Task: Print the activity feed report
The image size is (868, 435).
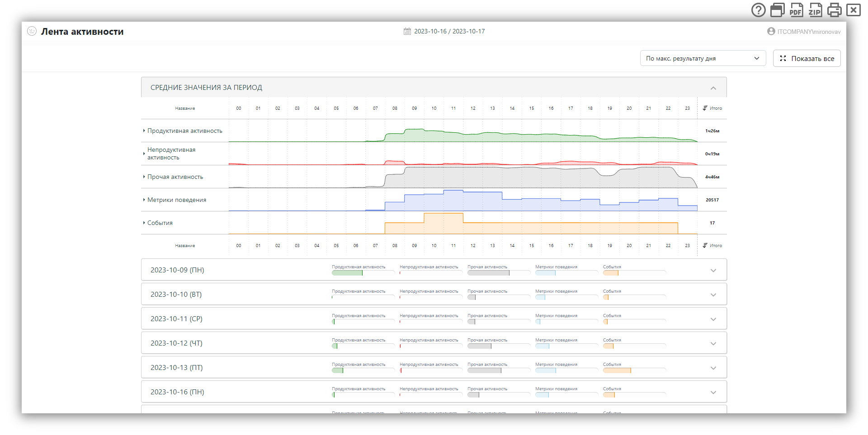Action: point(834,10)
